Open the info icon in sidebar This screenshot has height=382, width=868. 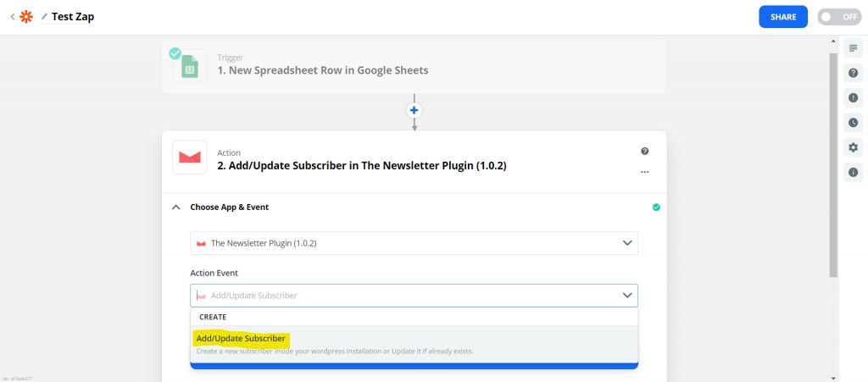853,173
